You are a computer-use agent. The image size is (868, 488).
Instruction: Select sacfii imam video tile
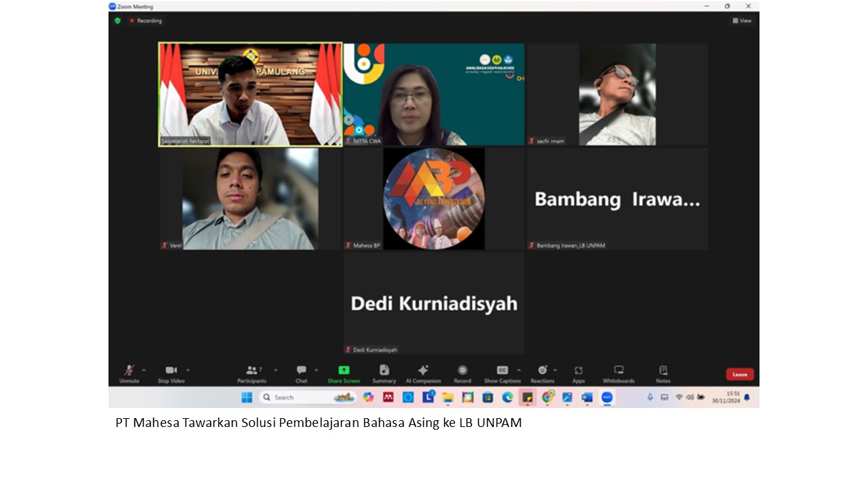[x=618, y=94]
